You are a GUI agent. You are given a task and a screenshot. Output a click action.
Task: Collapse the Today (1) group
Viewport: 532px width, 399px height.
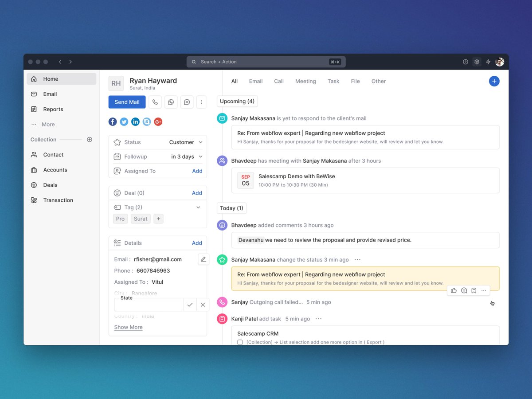tap(231, 208)
